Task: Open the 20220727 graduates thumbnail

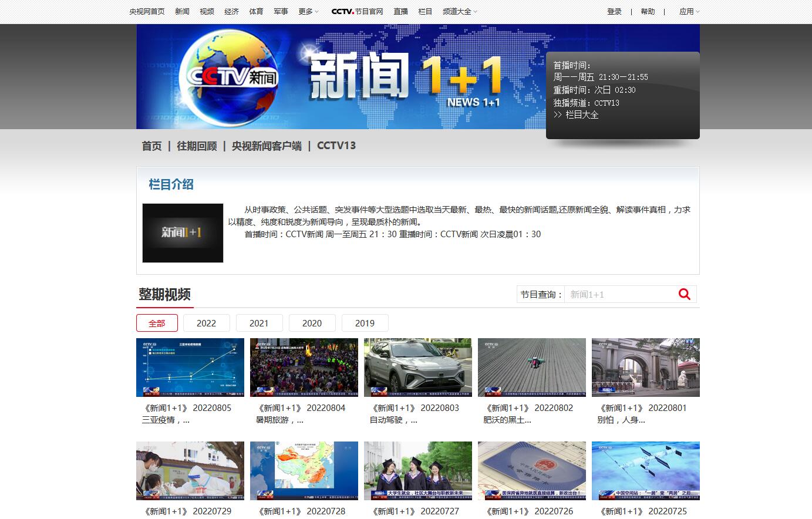Action: 418,471
